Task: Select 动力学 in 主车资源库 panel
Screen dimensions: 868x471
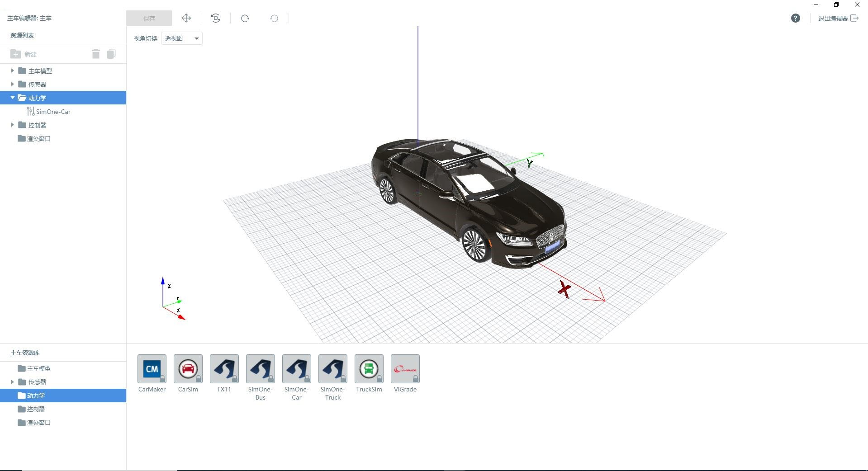Action: click(x=63, y=396)
